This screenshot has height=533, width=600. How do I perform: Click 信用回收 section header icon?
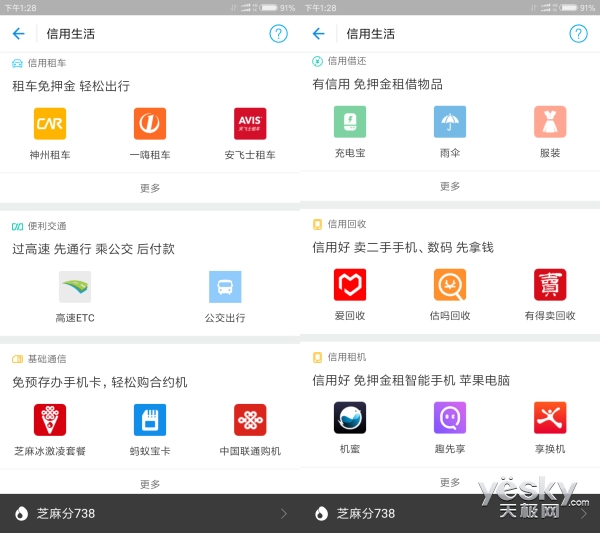317,224
